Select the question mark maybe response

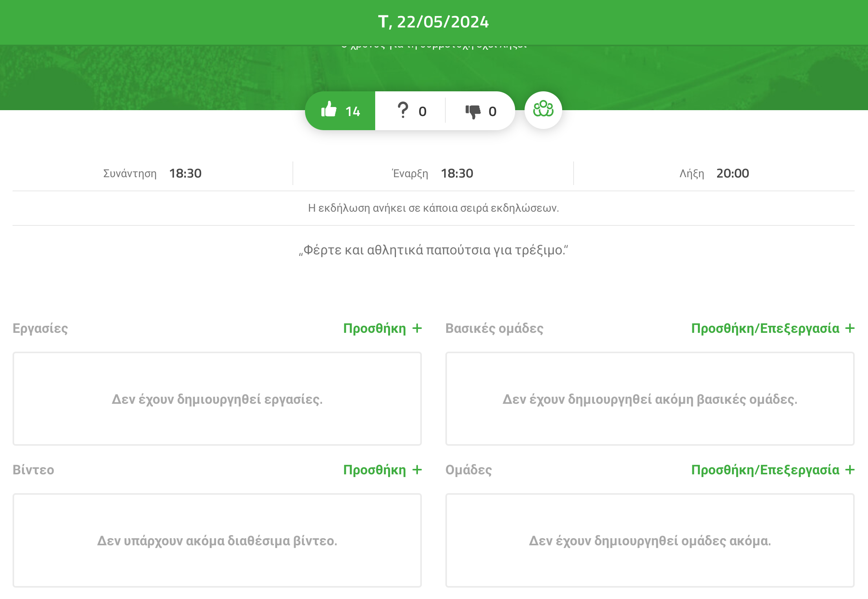[410, 111]
